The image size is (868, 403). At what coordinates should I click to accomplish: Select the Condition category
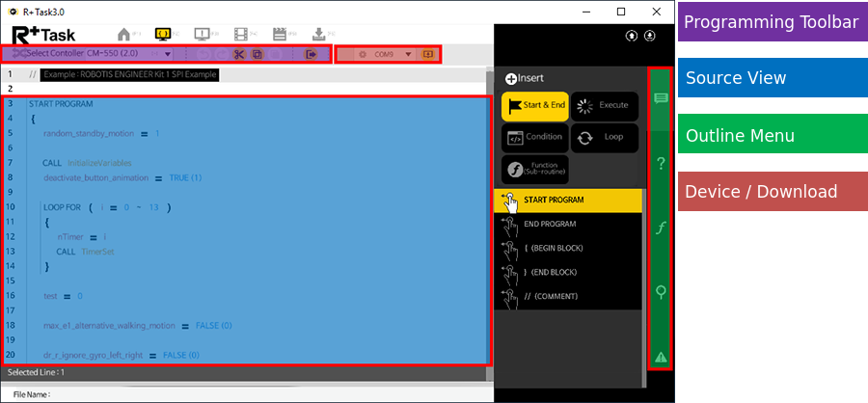point(534,138)
